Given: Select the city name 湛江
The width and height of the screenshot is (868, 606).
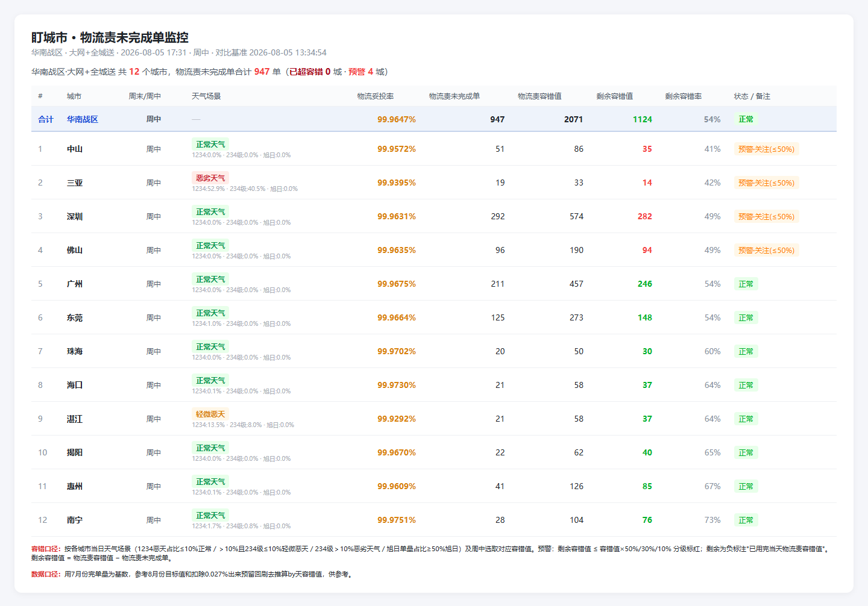Looking at the screenshot, I should [x=75, y=419].
